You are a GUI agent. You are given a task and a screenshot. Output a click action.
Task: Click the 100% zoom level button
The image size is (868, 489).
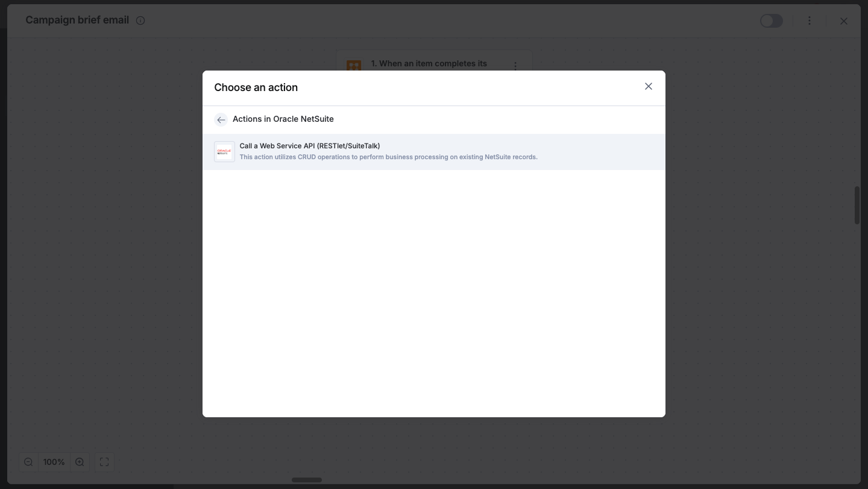pos(54,462)
